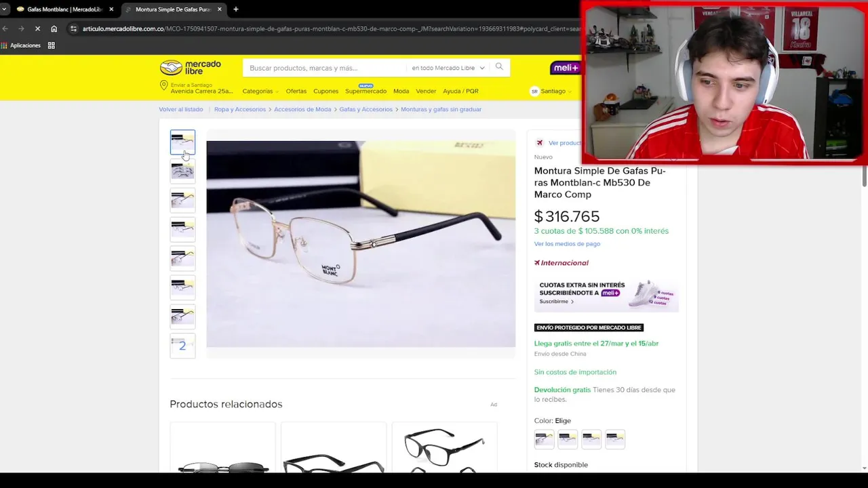Image resolution: width=868 pixels, height=488 pixels.
Task: Choose the second color option swatch
Action: point(568,439)
